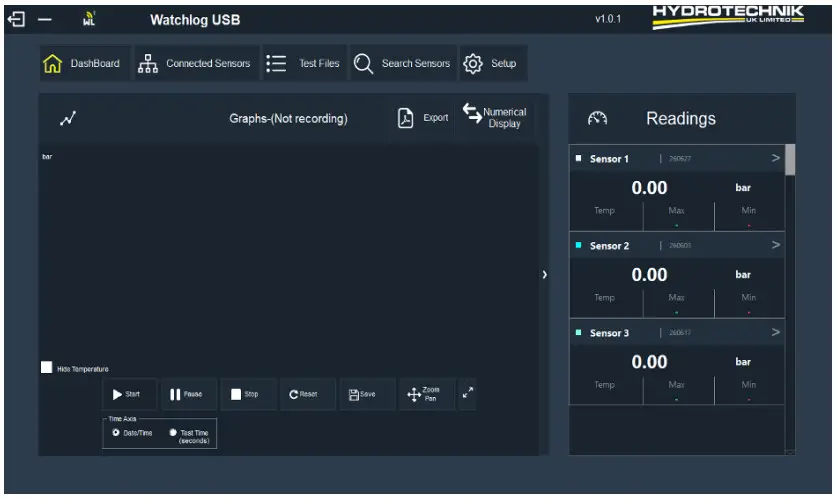The height and width of the screenshot is (501, 839).
Task: Tick the Hide Temperature checkbox
Action: 47,367
